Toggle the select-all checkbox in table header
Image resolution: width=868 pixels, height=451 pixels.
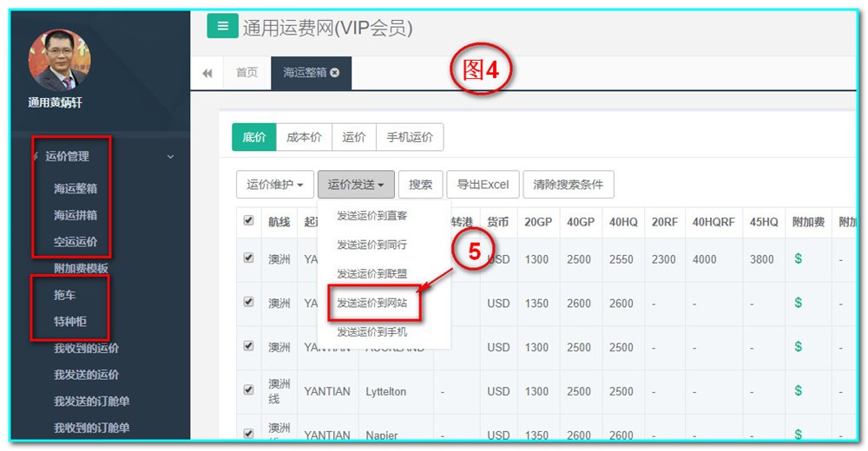[x=249, y=221]
